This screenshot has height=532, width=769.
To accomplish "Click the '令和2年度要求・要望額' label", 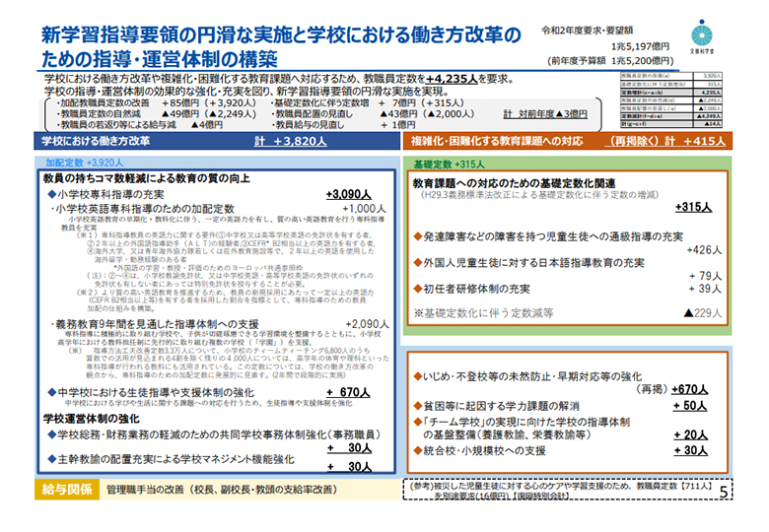I will pos(587,31).
